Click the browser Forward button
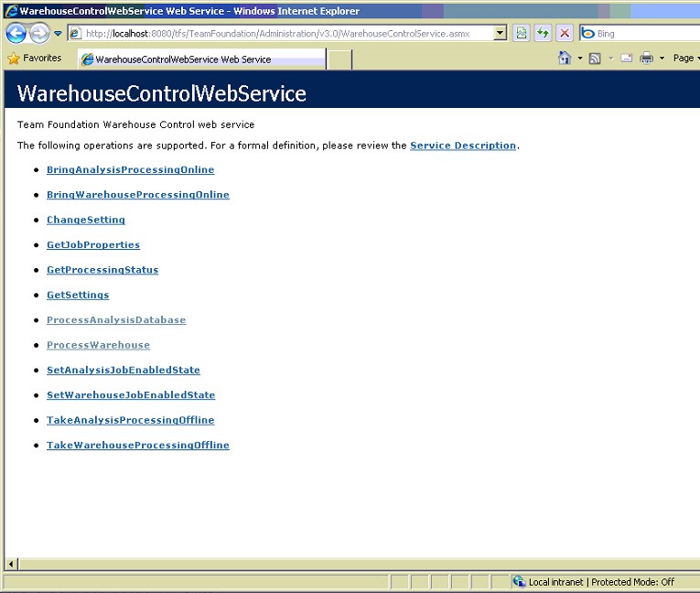700x593 pixels. click(x=38, y=33)
